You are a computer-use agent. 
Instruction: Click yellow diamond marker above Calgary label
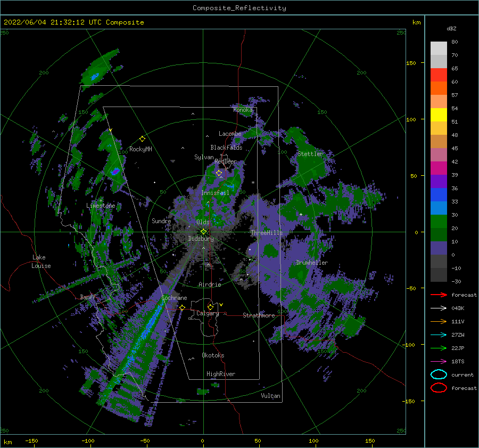[210, 307]
